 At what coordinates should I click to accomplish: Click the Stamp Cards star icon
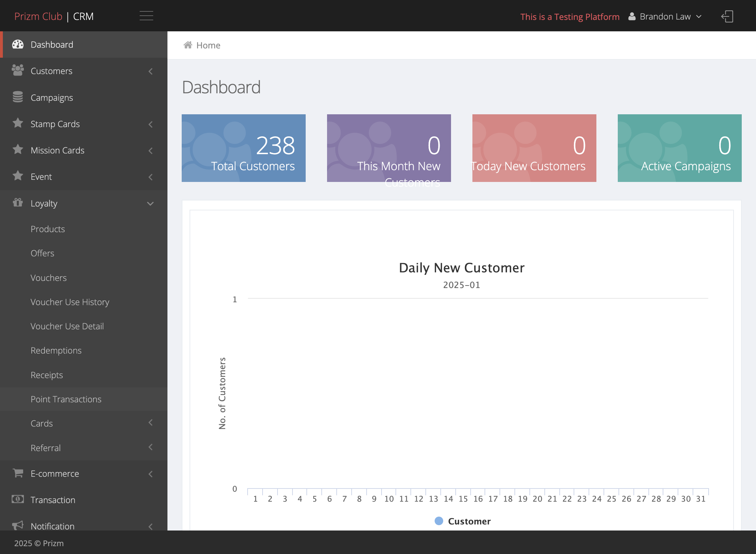coord(18,123)
